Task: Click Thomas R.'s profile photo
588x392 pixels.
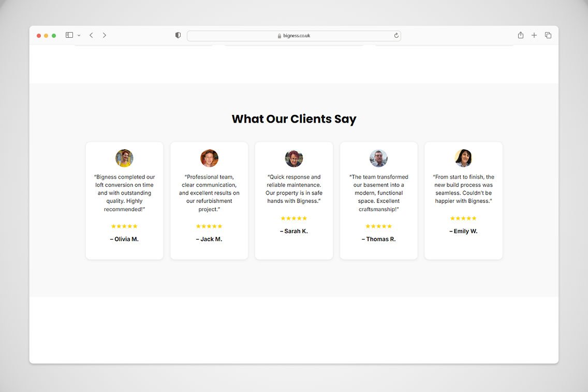Action: coord(378,158)
